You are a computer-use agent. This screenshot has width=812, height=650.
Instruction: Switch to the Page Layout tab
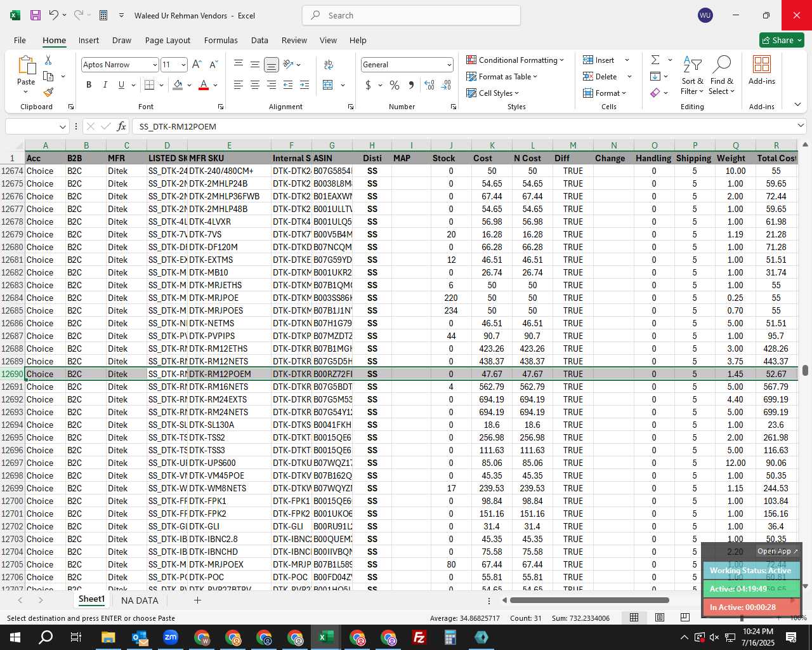coord(167,40)
